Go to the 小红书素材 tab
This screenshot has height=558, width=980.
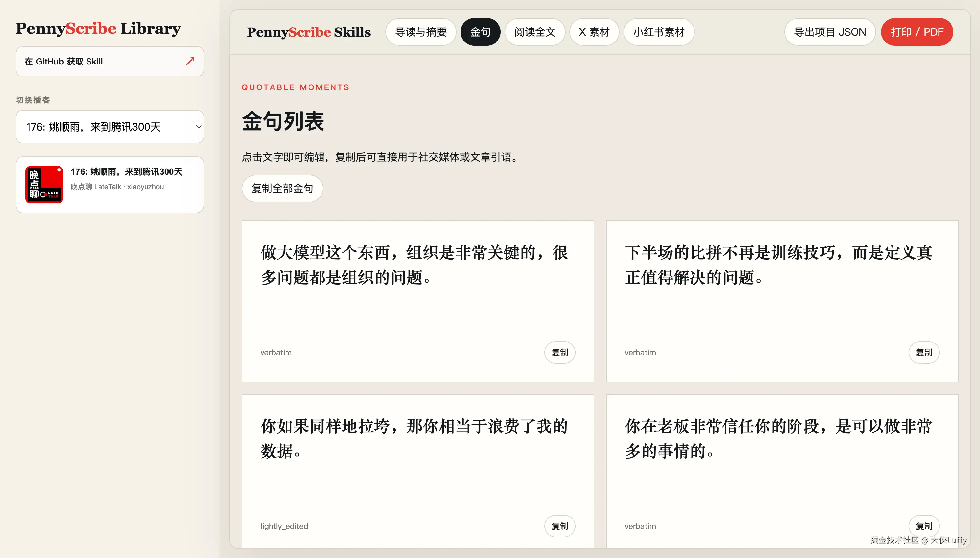(x=659, y=32)
